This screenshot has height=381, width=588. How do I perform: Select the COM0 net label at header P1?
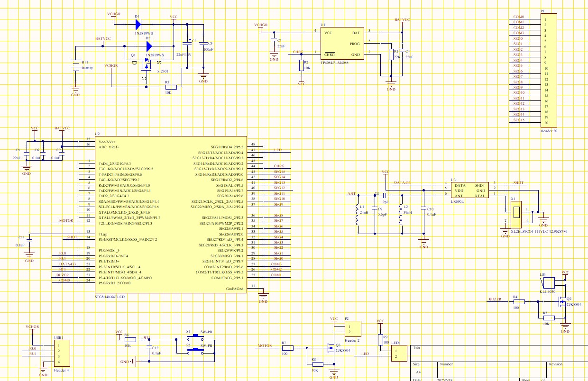pyautogui.click(x=519, y=17)
